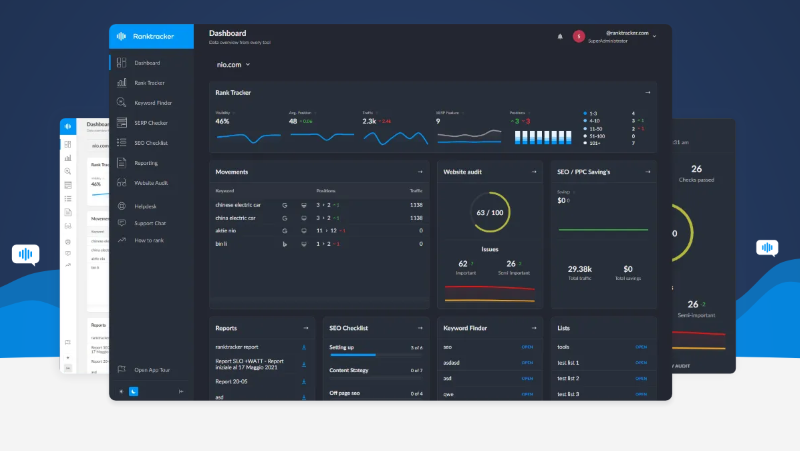
Task: Click the Website Audit binoculars icon in sidebar
Action: pos(121,183)
